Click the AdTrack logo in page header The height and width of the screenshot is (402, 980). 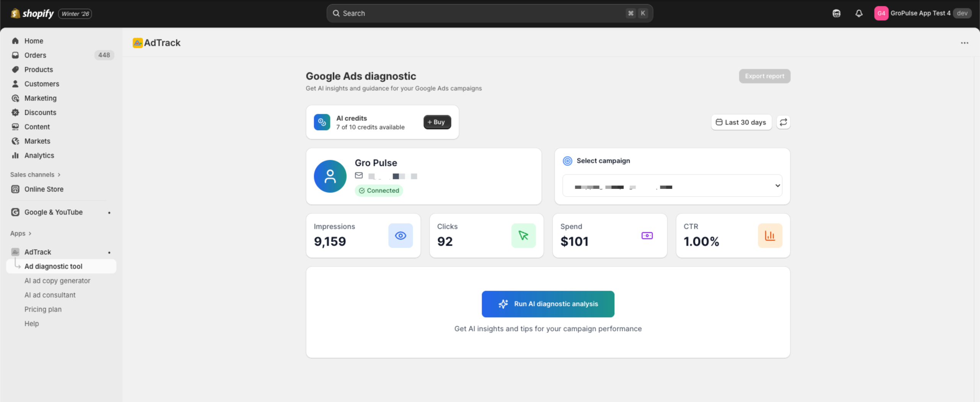tap(137, 43)
